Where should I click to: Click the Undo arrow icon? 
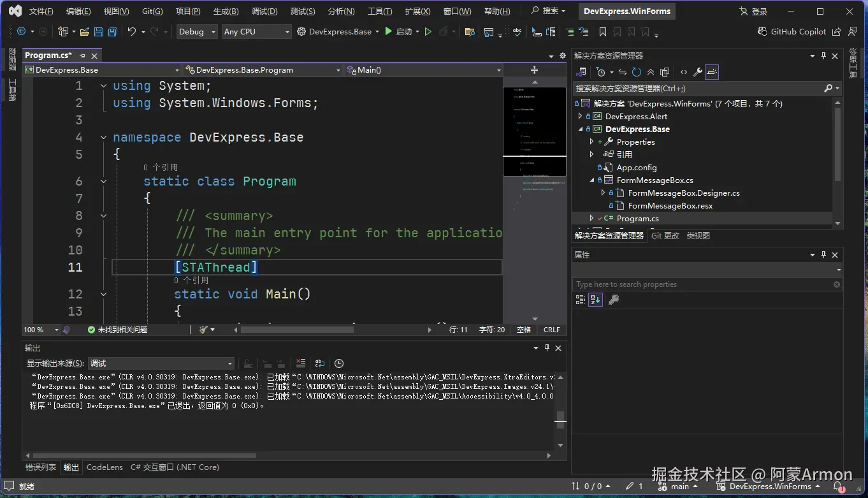pyautogui.click(x=132, y=32)
